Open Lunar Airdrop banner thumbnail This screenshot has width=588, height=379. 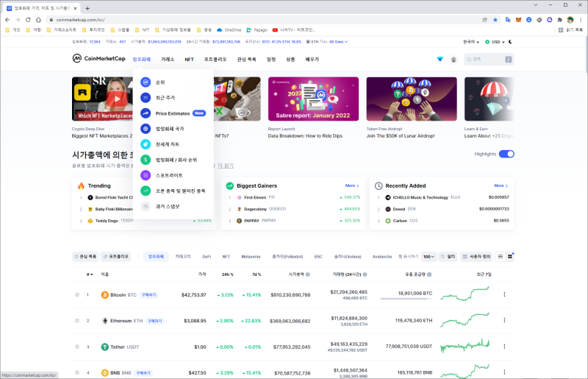412,99
